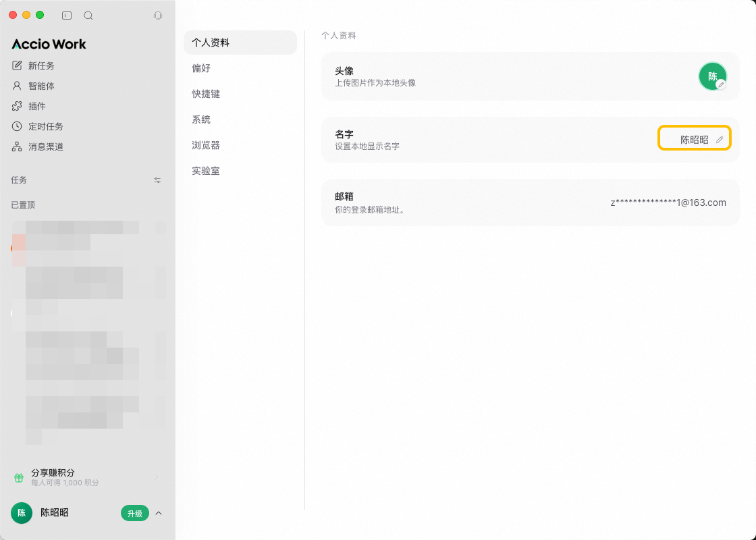Open 分享赚积分 arrow chevron
The image size is (756, 540).
click(157, 477)
